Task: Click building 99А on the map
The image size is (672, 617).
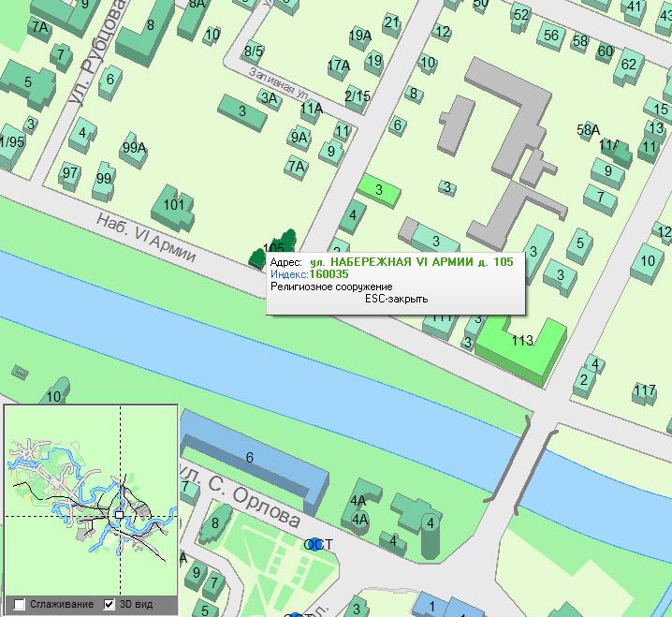Action: click(134, 148)
